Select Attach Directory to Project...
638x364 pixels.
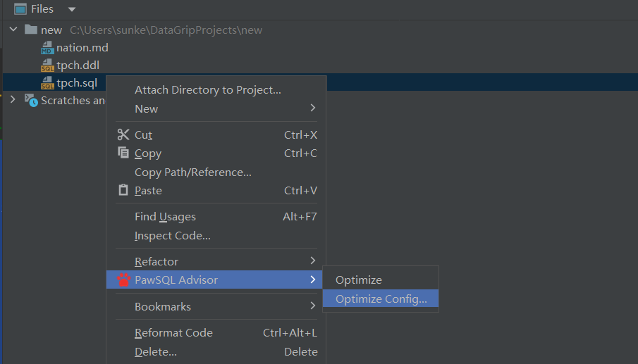pos(207,90)
